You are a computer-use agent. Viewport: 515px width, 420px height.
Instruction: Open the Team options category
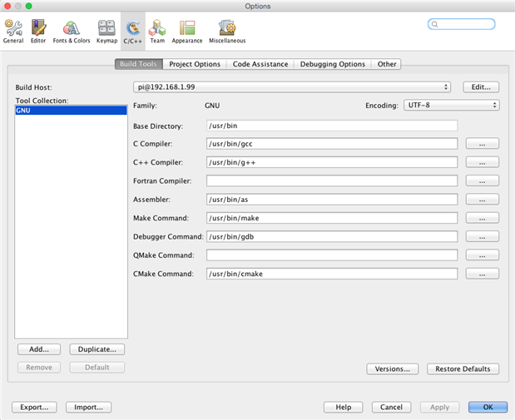(x=157, y=31)
